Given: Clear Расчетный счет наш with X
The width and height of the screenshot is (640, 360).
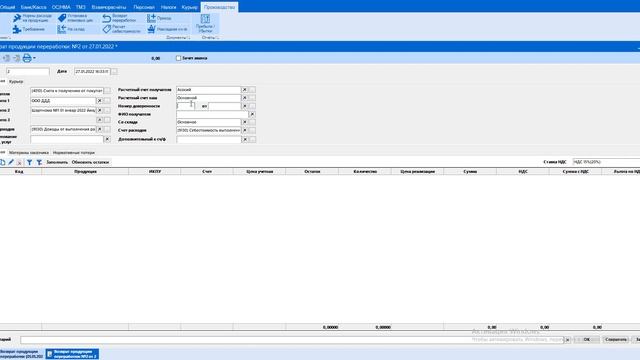Looking at the screenshot, I should [244, 98].
